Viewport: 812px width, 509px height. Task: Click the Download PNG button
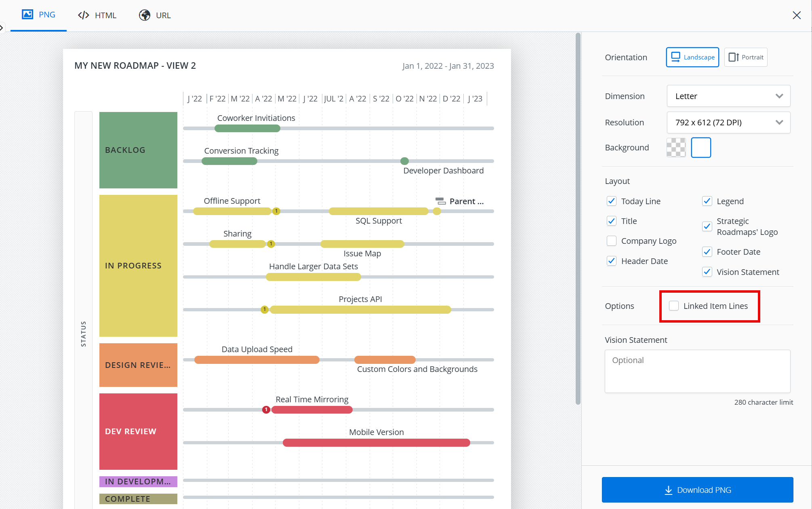(x=697, y=490)
